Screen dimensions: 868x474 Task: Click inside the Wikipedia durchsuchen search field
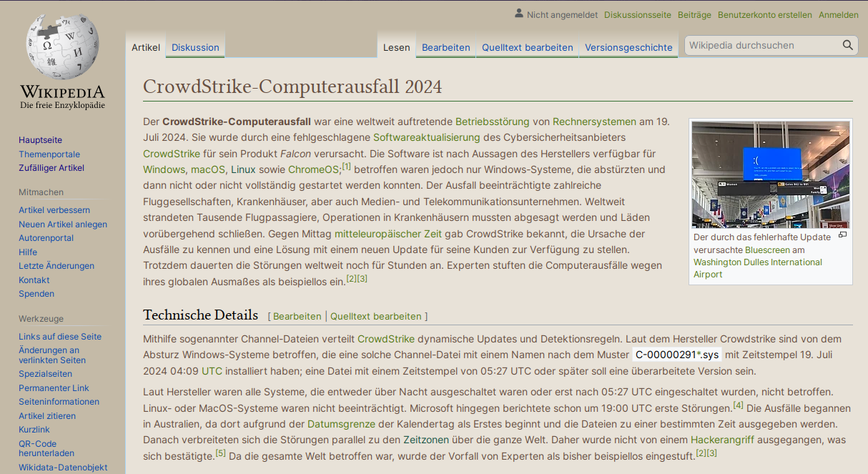click(x=758, y=44)
